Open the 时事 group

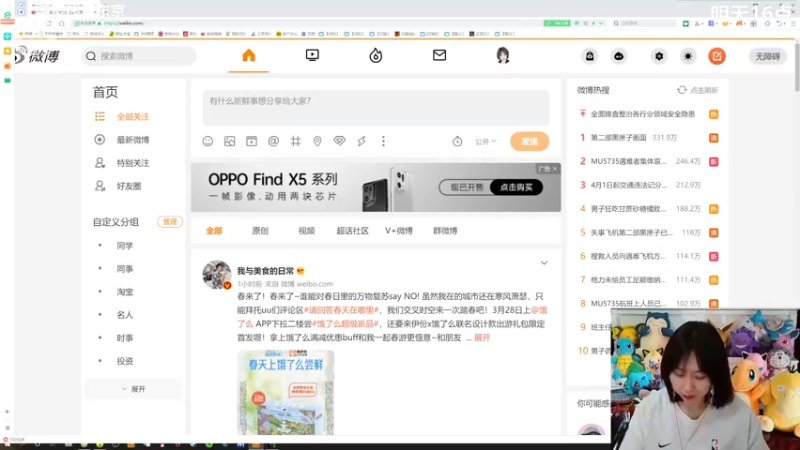125,338
